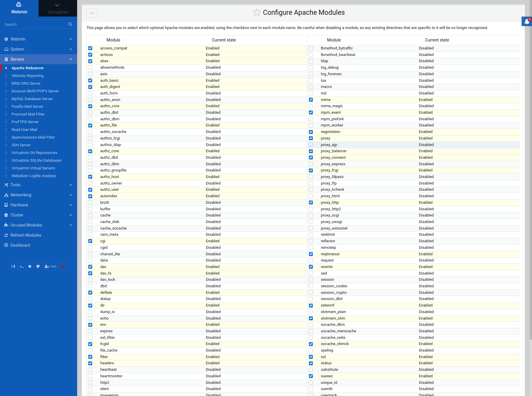This screenshot has height=396, width=532.
Task: Click the notification bell icon
Action: 527,21
